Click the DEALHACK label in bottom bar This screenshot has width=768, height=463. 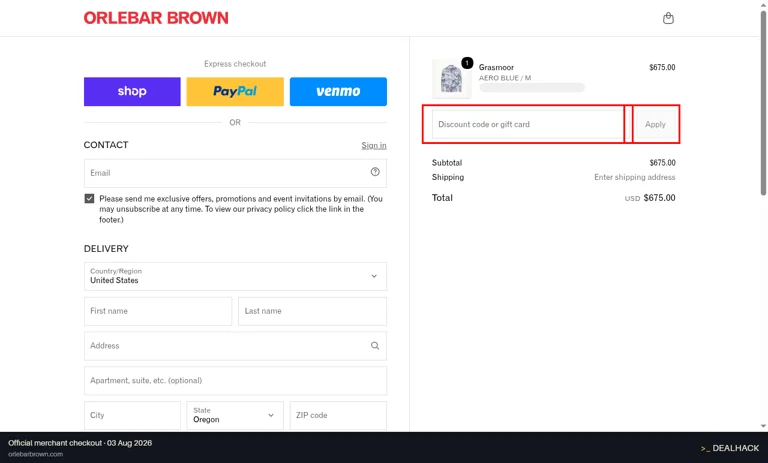pyautogui.click(x=730, y=448)
